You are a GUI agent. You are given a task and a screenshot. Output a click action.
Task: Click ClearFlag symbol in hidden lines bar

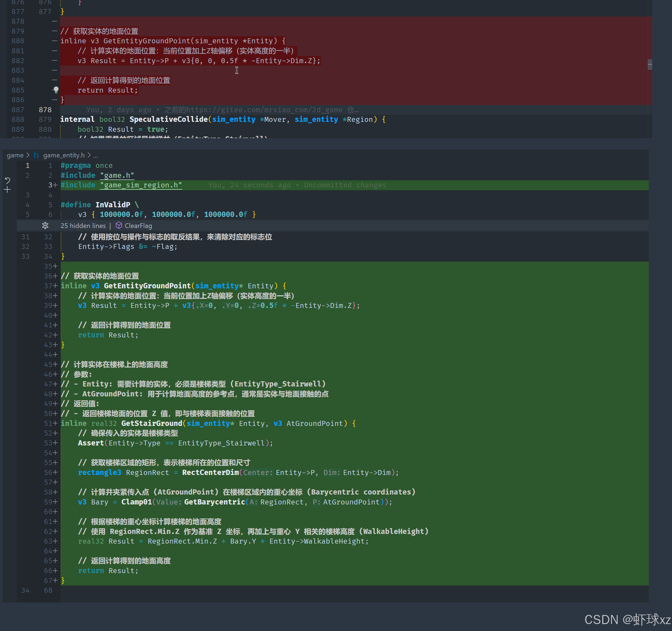pyautogui.click(x=138, y=226)
